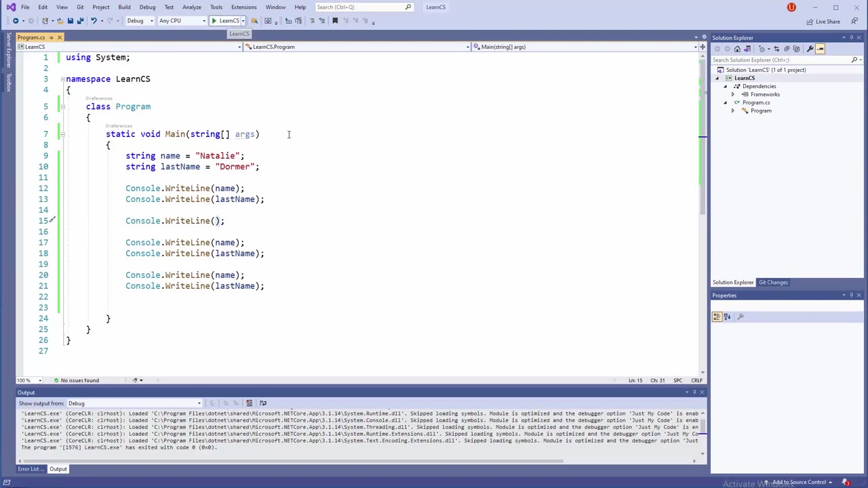Open the Edit menu

[x=43, y=7]
